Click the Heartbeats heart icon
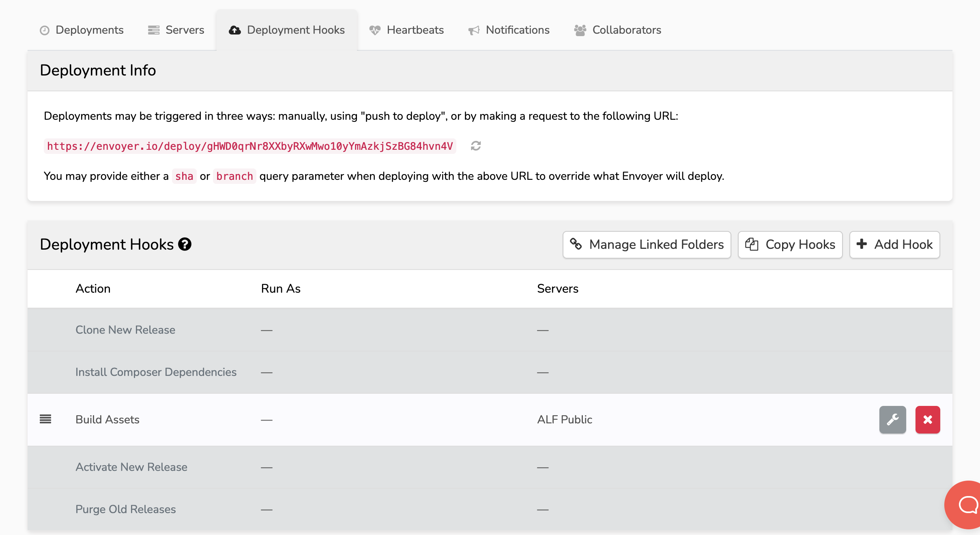 (375, 30)
